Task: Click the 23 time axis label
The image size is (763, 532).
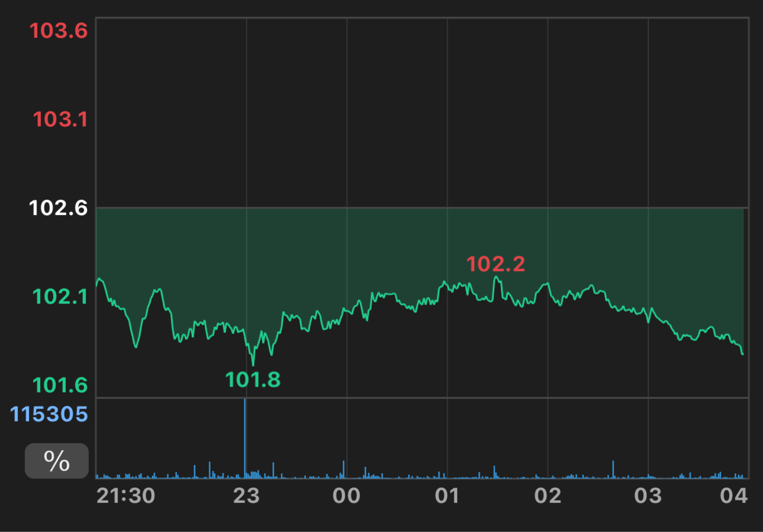Action: click(x=246, y=496)
